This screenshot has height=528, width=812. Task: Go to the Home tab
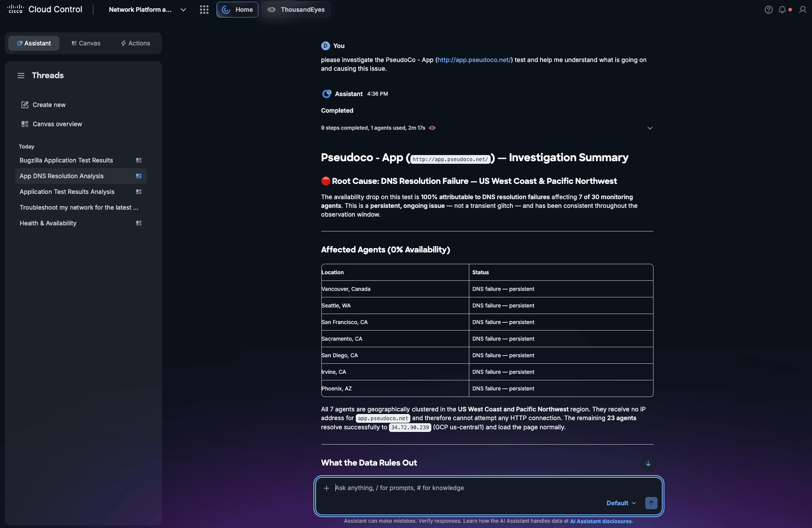237,10
